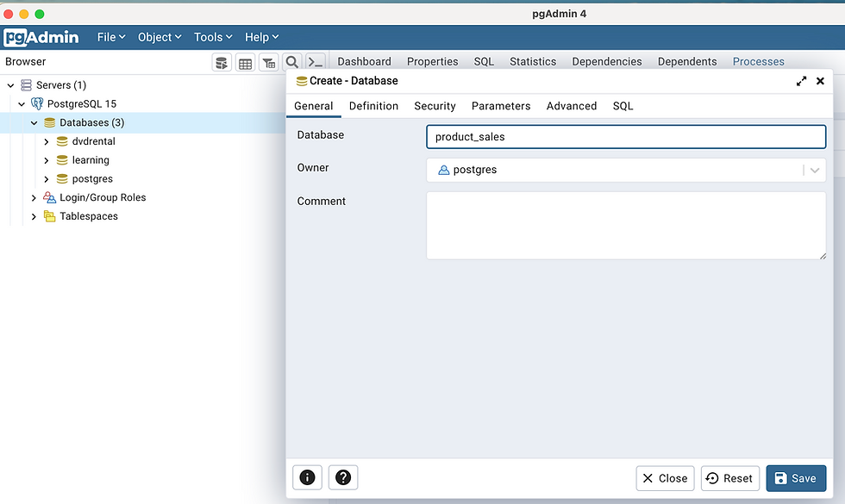845x504 pixels.
Task: Expand the dvdrental database node
Action: (47, 141)
